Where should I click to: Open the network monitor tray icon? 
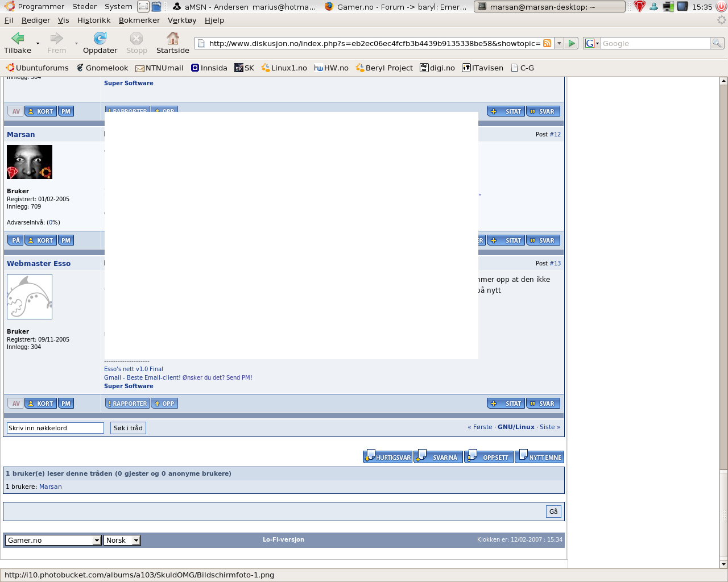point(668,7)
